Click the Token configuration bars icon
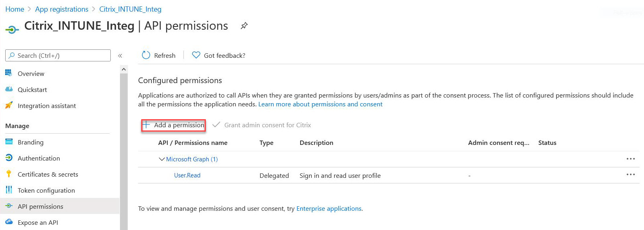The image size is (644, 230). (x=9, y=190)
